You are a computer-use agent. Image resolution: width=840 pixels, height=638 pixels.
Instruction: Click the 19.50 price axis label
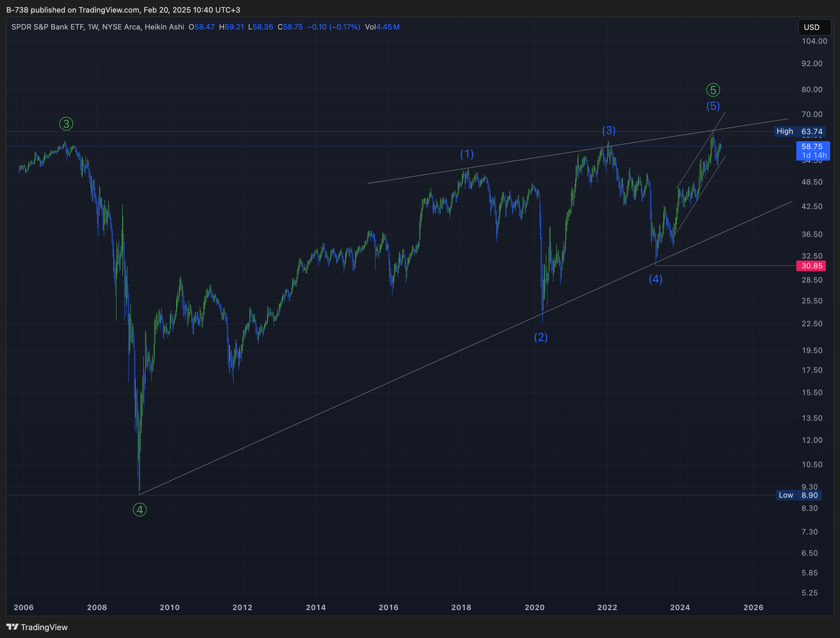coord(812,350)
